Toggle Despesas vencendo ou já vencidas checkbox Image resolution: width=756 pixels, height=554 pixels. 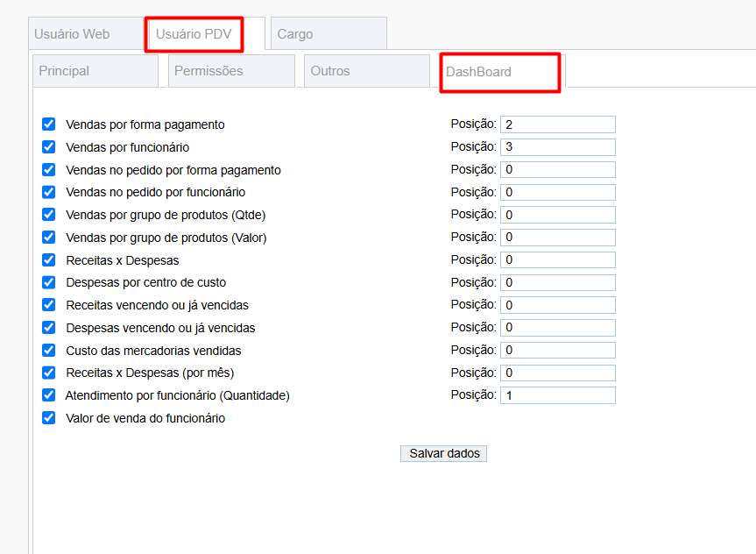tap(49, 327)
